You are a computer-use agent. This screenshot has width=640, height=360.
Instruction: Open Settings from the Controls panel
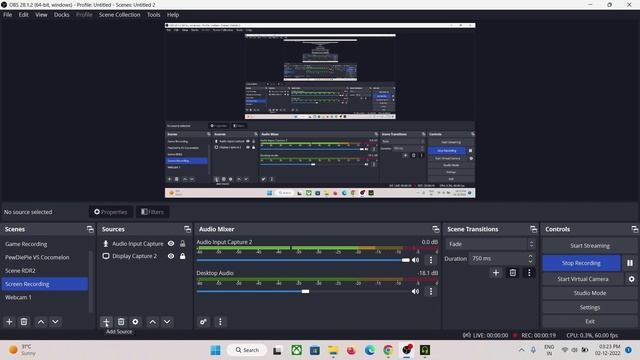coord(590,307)
